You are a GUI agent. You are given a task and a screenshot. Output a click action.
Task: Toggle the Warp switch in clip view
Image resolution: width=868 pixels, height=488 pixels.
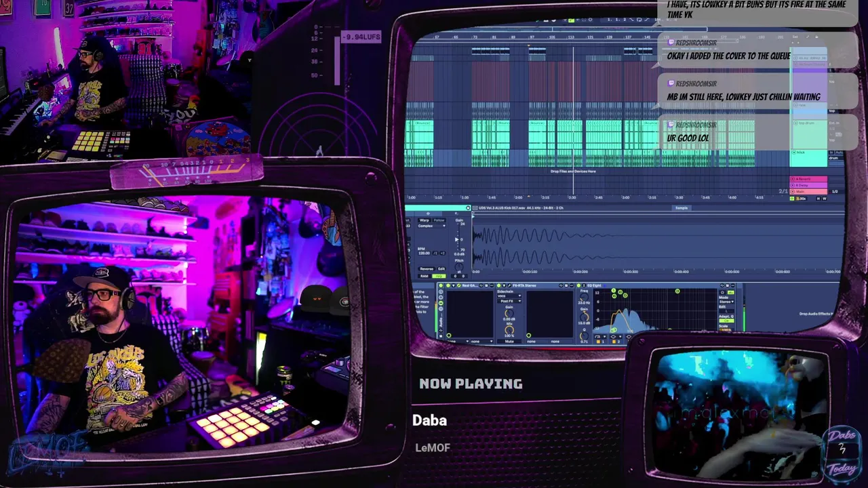425,220
